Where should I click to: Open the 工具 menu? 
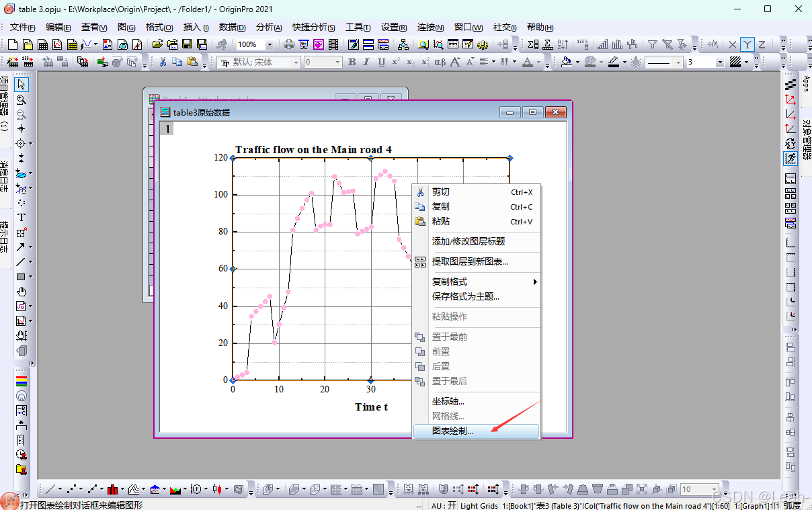pos(358,28)
